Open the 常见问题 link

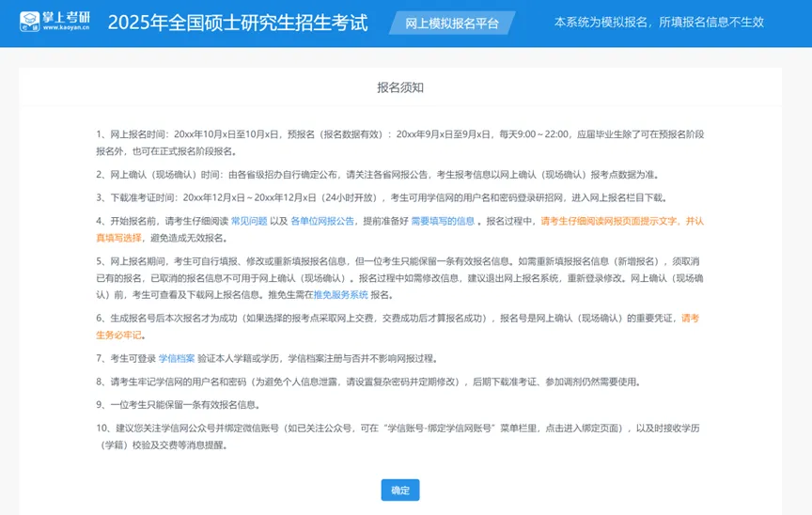(249, 221)
